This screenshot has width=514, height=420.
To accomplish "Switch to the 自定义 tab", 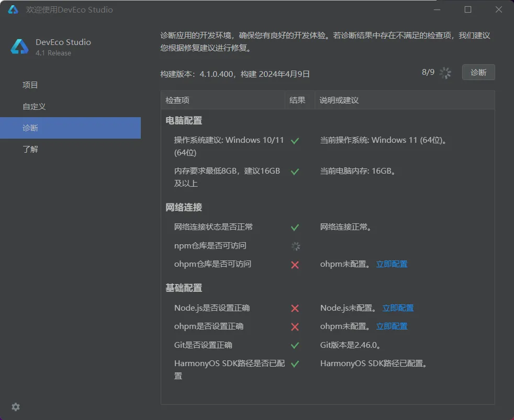I will tap(70, 107).
